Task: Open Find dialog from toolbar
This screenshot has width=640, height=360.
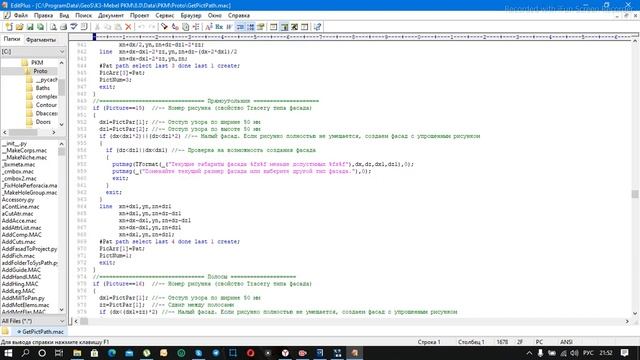Action: point(164,27)
